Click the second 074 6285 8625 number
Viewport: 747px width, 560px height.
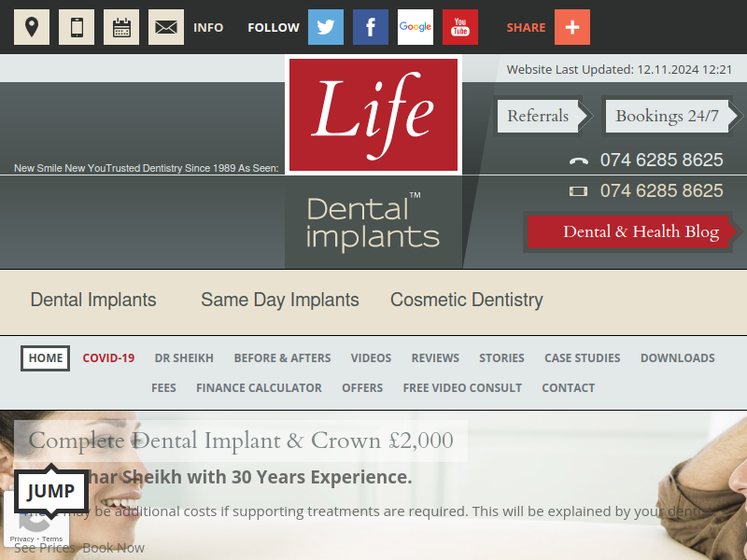[662, 190]
